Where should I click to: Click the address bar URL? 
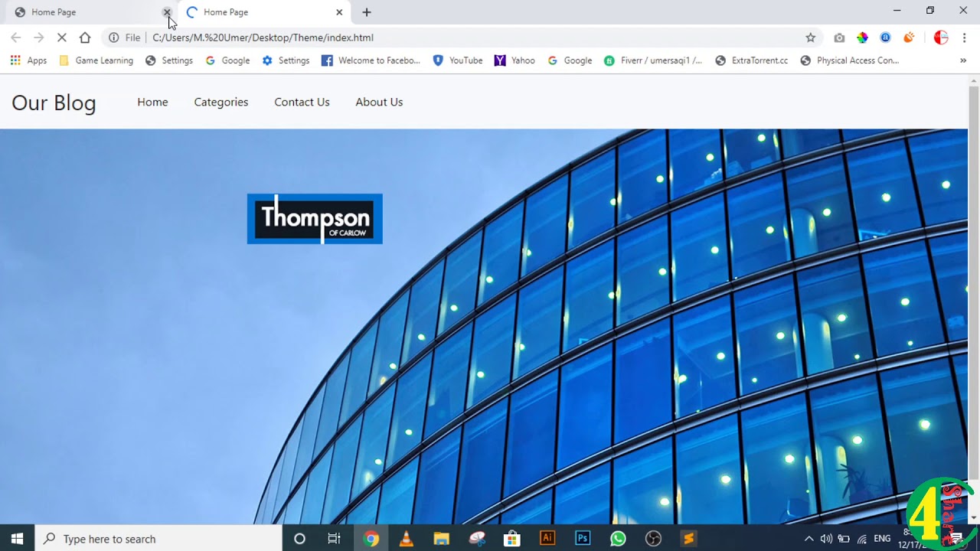point(263,37)
